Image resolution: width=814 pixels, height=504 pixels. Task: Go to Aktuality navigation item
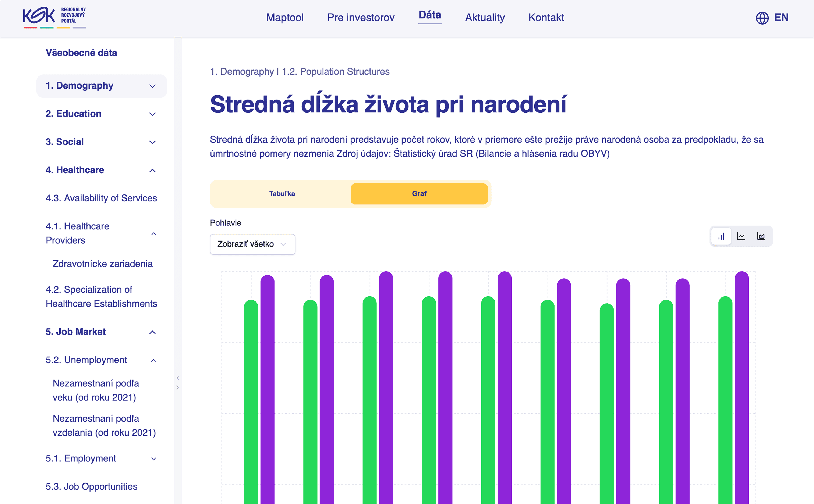tap(485, 17)
